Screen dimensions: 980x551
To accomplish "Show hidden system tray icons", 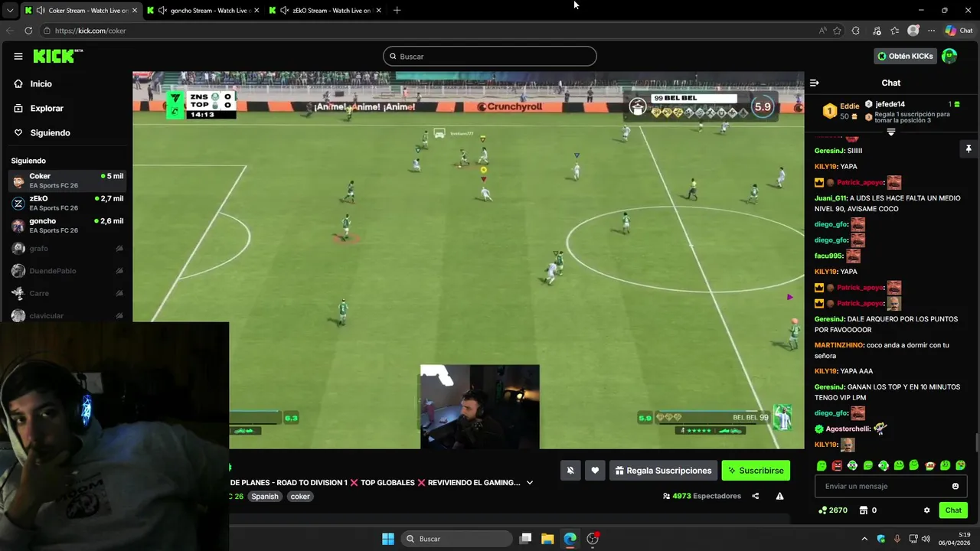I will [864, 539].
